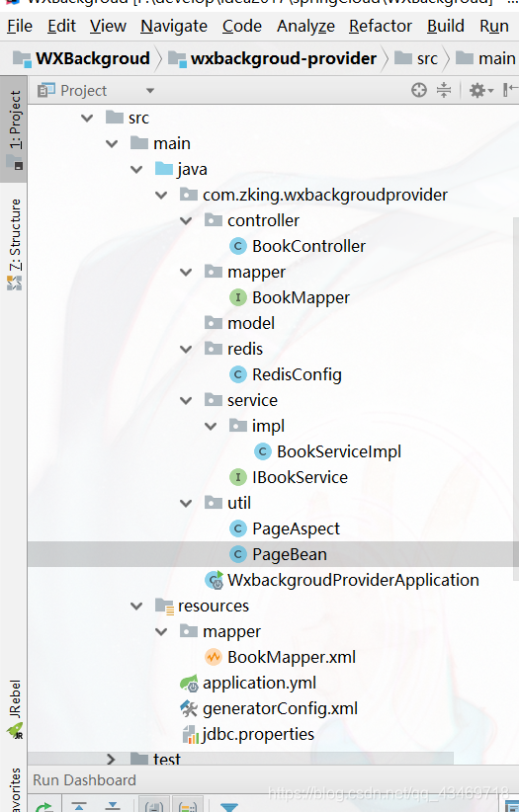Collapse the mapper folder under resources

click(x=161, y=632)
